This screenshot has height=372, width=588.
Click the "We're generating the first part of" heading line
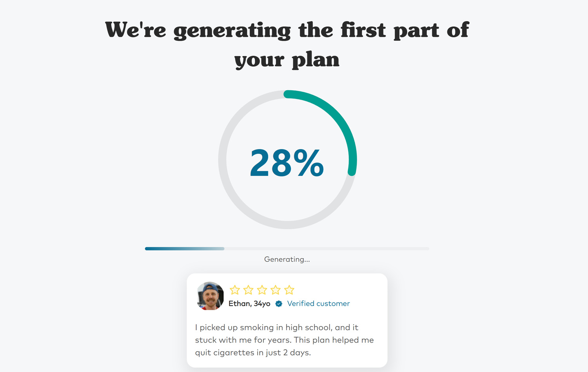pyautogui.click(x=287, y=30)
